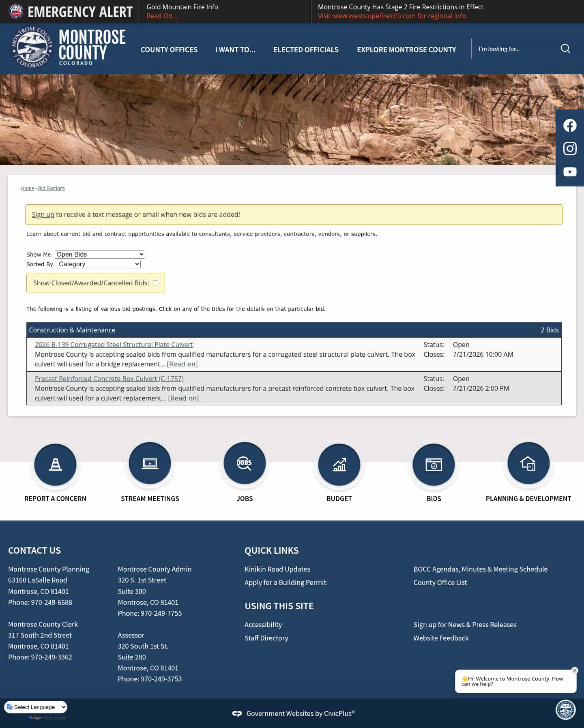Click closing date 7/21/2026 2:00 PM

(x=481, y=388)
